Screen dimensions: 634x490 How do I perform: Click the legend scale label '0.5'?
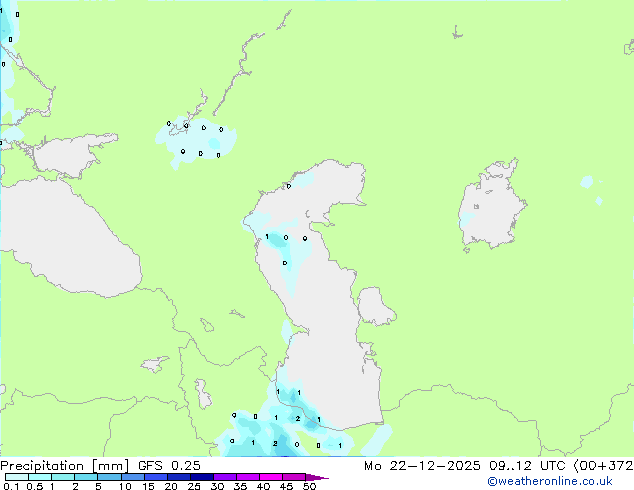click(34, 486)
